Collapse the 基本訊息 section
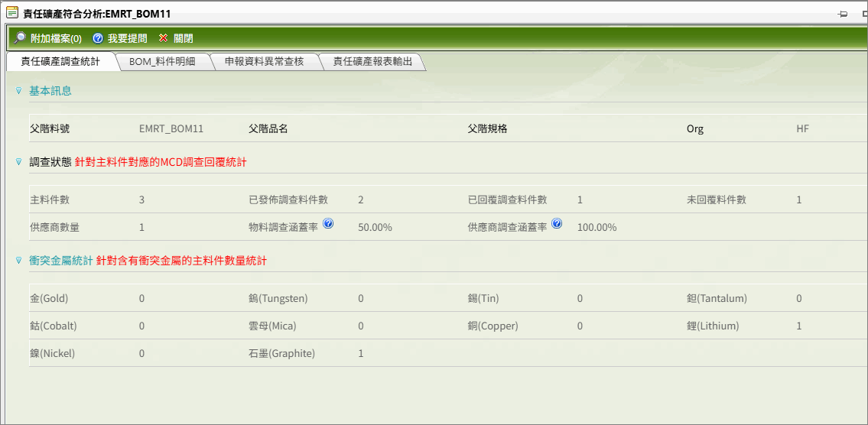Viewport: 868px width, 425px height. point(18,91)
